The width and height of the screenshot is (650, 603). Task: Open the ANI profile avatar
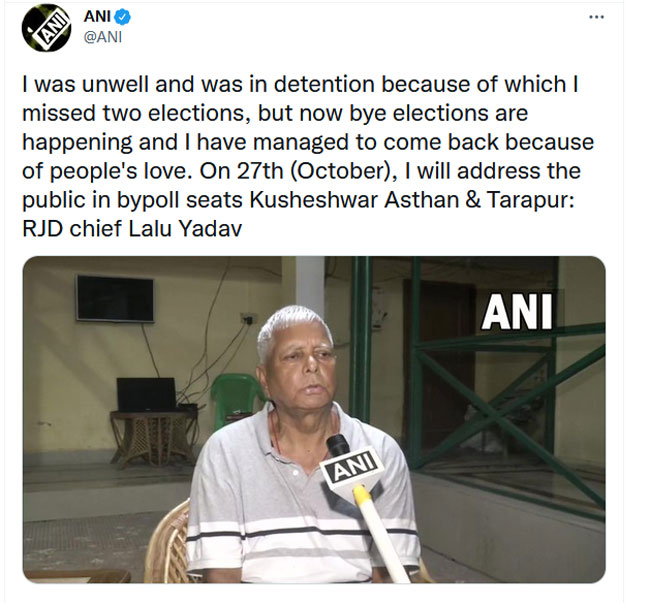[46, 28]
